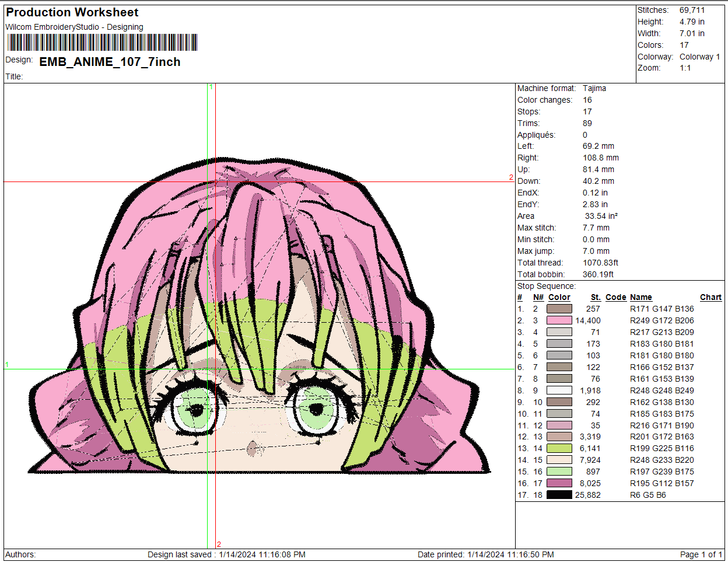Viewport: 728px width, 562px height.
Task: Click the character's left green eye in preview
Action: (195, 410)
